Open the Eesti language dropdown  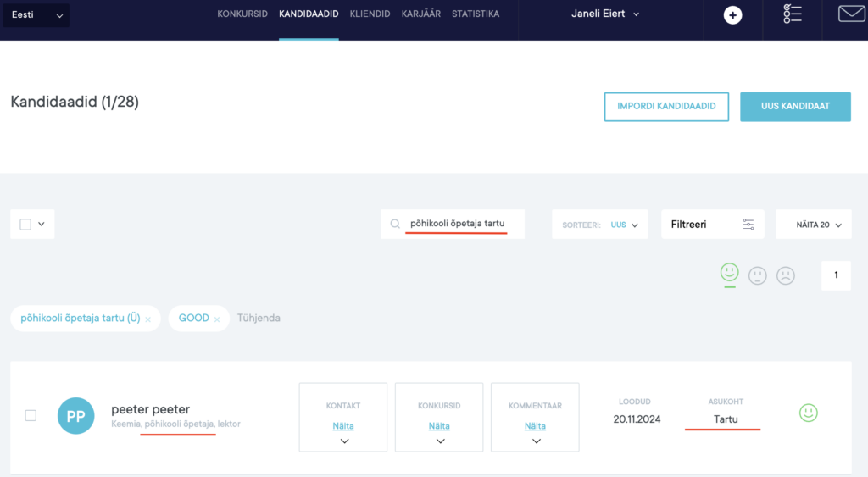[x=36, y=15]
